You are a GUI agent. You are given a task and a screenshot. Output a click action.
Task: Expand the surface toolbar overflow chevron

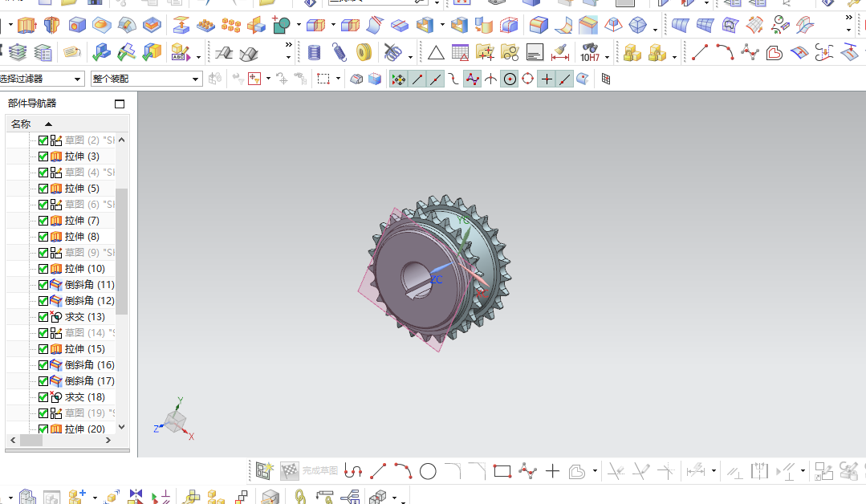click(x=849, y=18)
